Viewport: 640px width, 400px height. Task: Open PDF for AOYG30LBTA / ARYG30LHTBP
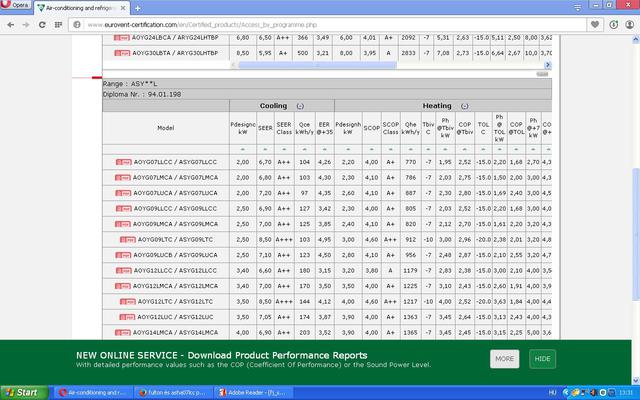(x=122, y=53)
